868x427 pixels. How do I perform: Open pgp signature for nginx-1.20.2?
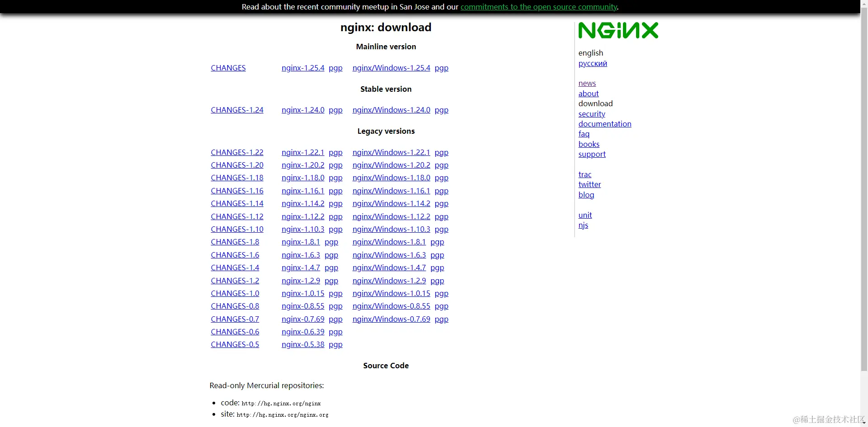[335, 165]
